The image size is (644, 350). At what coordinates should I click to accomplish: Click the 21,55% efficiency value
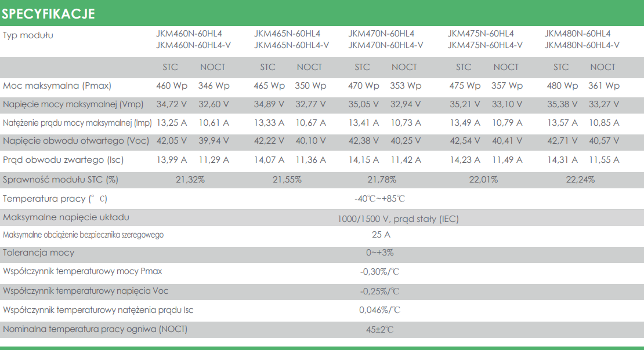click(x=287, y=180)
